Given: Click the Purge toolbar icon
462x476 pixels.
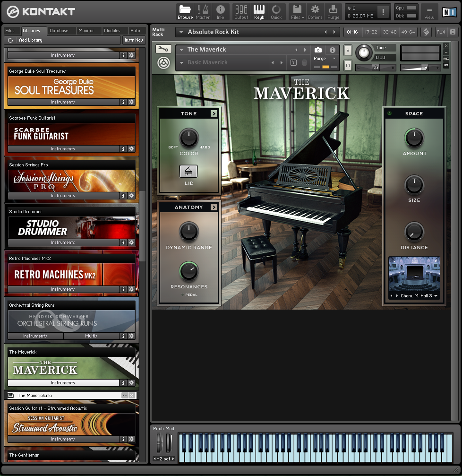Looking at the screenshot, I should 333,12.
